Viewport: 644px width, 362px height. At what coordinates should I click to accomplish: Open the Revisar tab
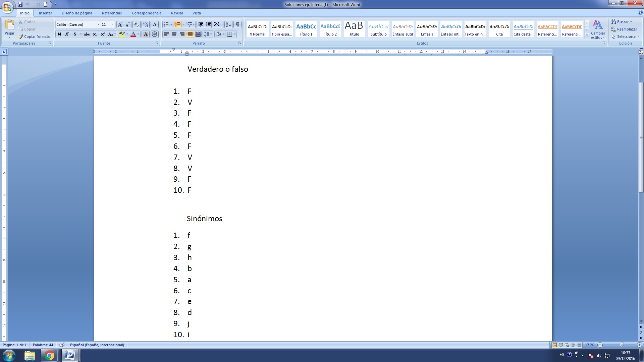177,13
